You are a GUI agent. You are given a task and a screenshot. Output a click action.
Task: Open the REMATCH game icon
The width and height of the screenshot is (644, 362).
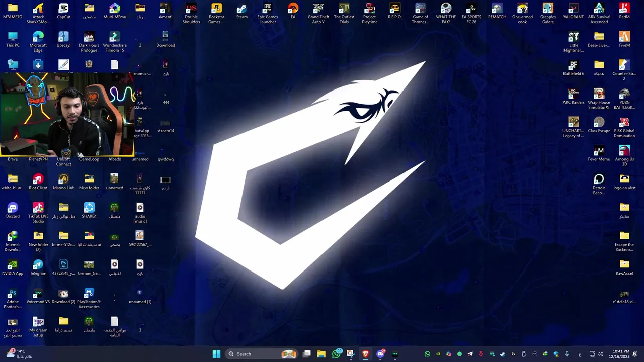pos(497,11)
